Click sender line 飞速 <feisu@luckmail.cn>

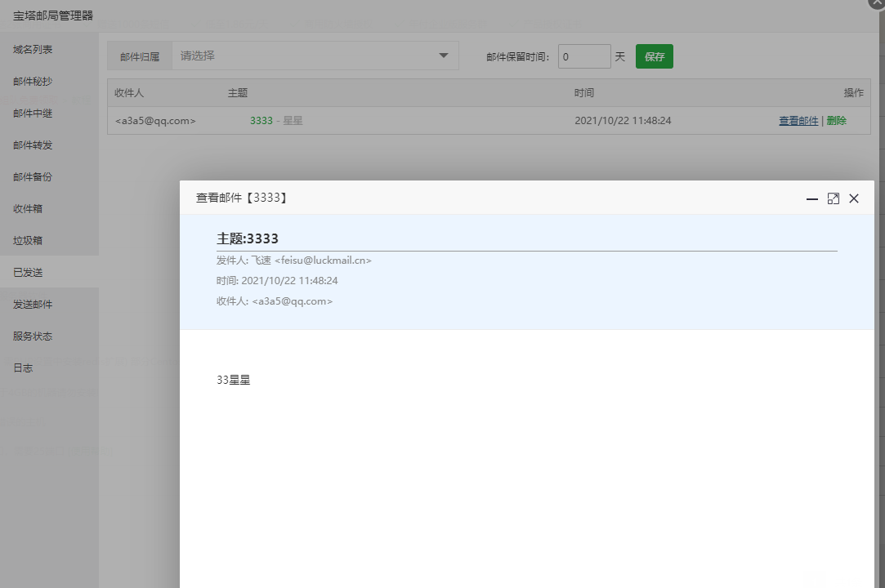pyautogui.click(x=294, y=261)
